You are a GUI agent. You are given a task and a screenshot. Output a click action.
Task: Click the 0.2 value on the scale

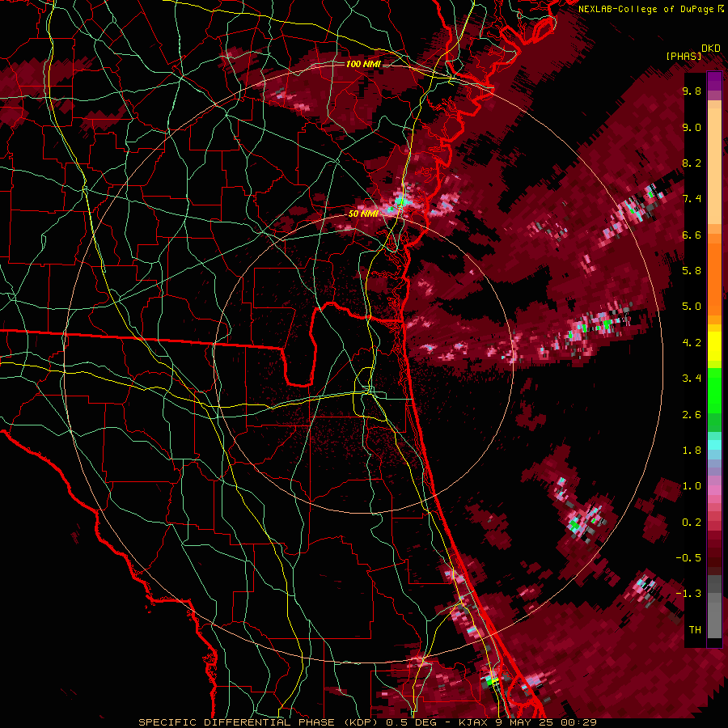tap(692, 522)
